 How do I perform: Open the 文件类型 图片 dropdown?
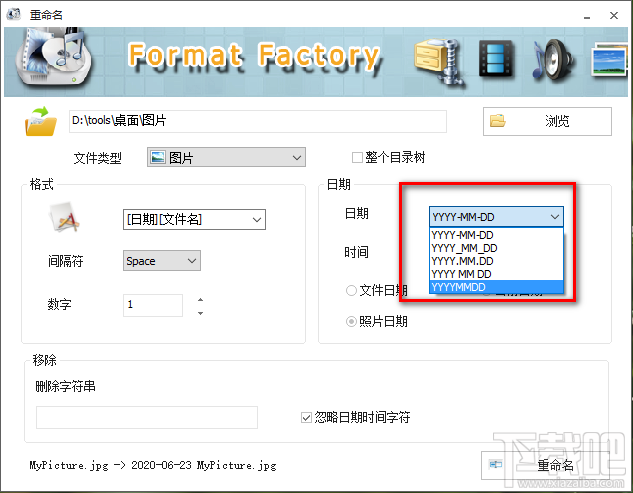click(x=226, y=157)
